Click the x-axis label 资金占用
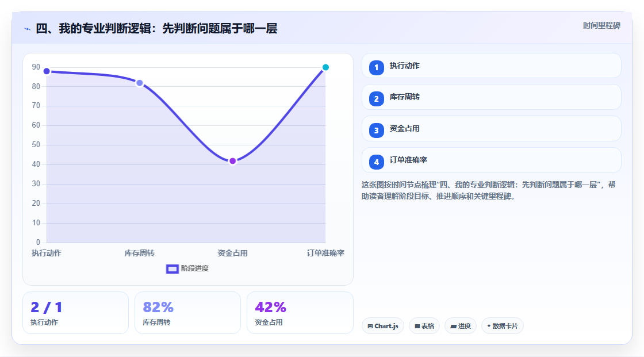The image size is (644, 357). pos(232,253)
